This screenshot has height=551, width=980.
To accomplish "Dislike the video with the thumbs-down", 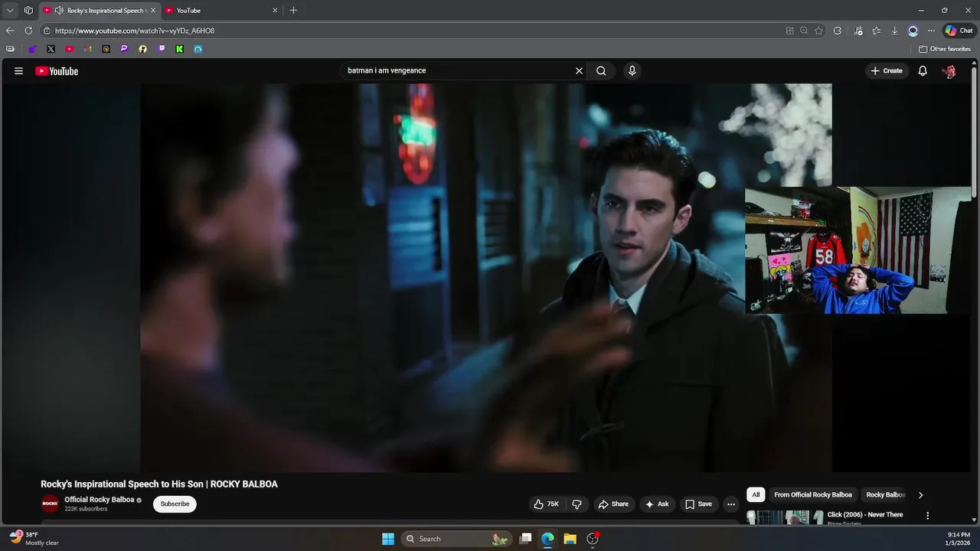I will coord(577,504).
